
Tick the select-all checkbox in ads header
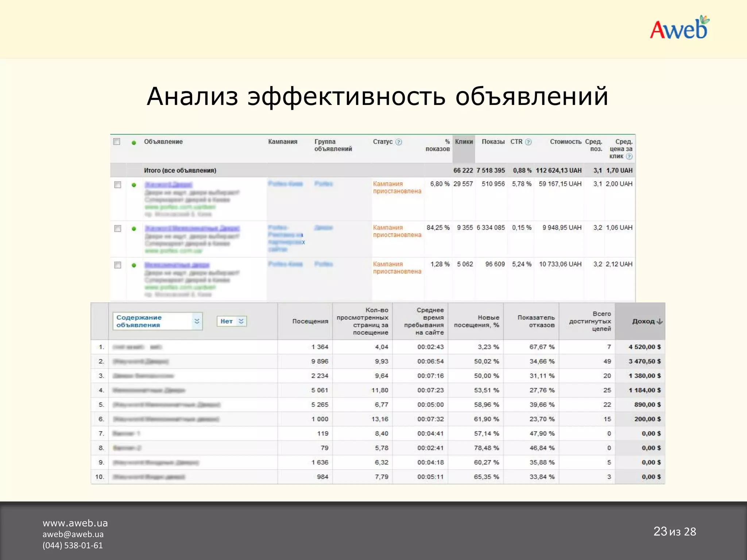(117, 141)
